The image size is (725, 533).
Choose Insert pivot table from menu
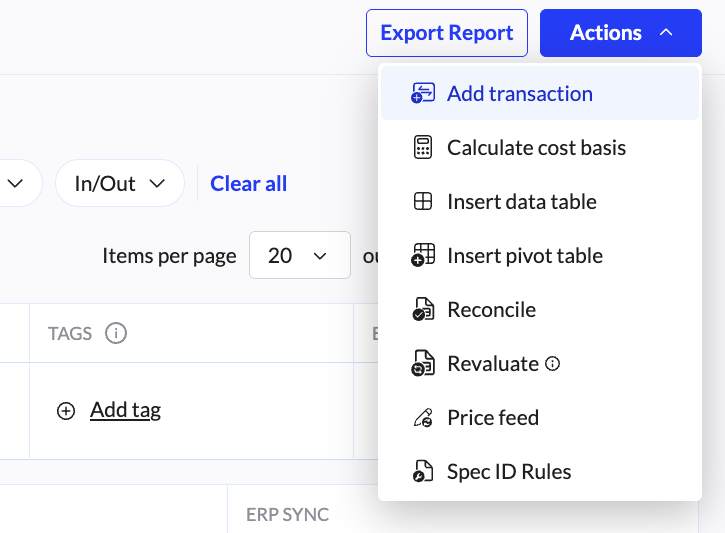(x=524, y=256)
